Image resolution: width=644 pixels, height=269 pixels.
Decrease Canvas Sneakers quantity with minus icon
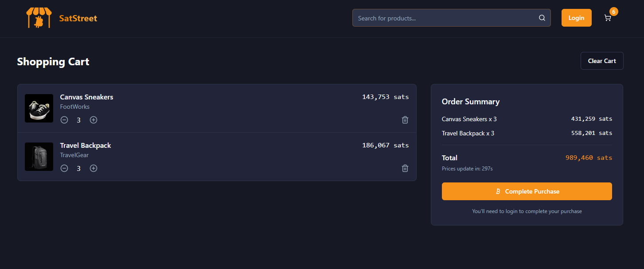pos(64,120)
